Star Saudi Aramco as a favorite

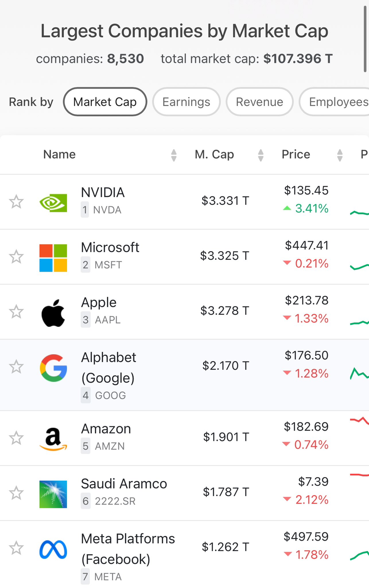tap(16, 493)
